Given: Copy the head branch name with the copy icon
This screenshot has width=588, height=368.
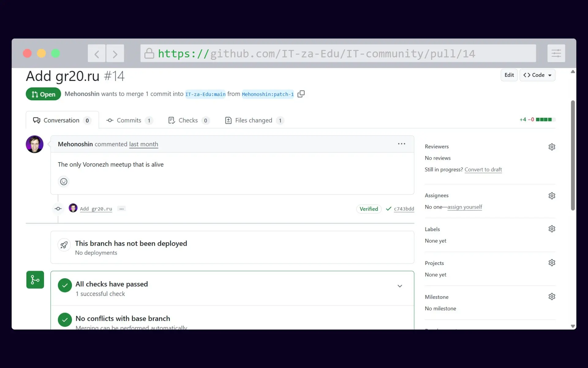Looking at the screenshot, I should click(301, 94).
